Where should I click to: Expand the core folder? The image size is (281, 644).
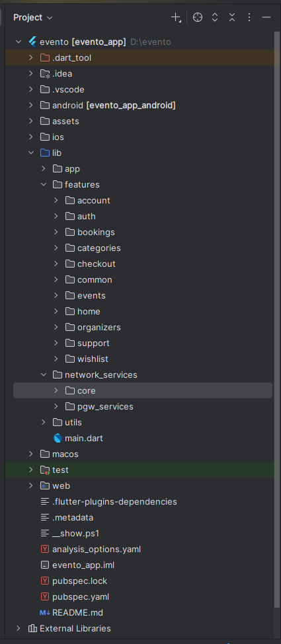[x=56, y=390]
